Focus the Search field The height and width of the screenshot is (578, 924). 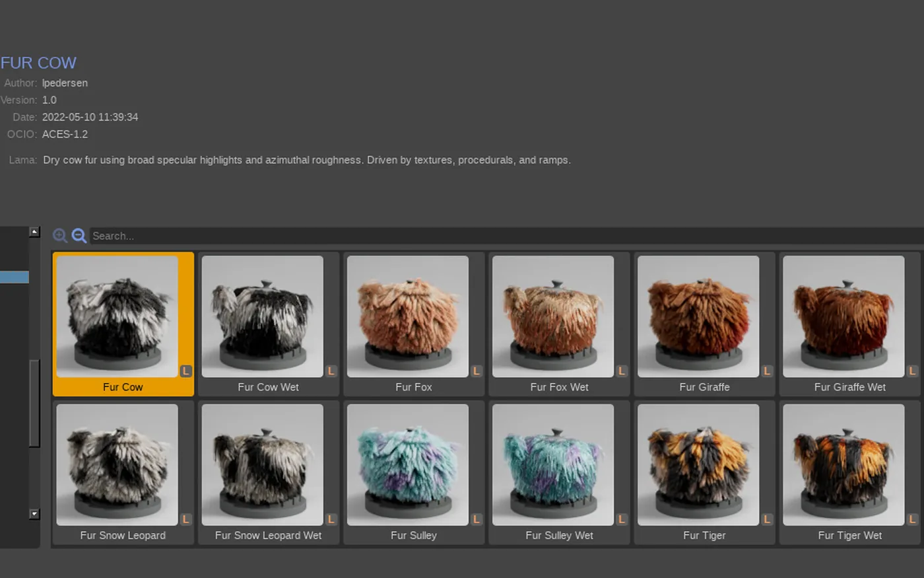506,236
